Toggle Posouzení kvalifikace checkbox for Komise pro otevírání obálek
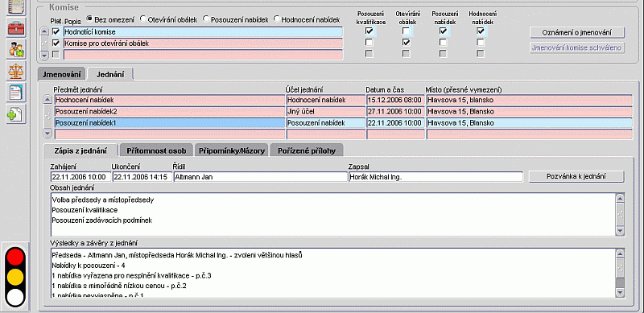Image resolution: width=644 pixels, height=313 pixels. [x=369, y=43]
